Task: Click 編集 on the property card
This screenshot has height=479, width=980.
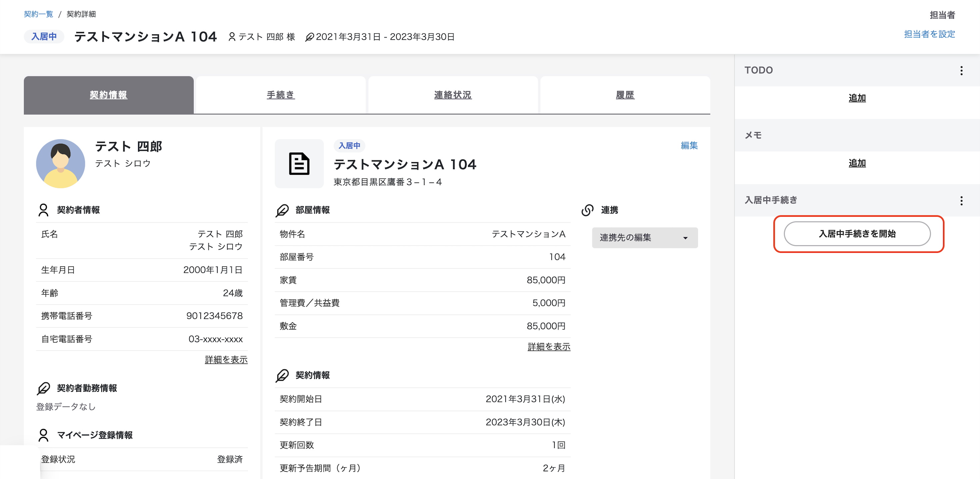Action: 689,145
